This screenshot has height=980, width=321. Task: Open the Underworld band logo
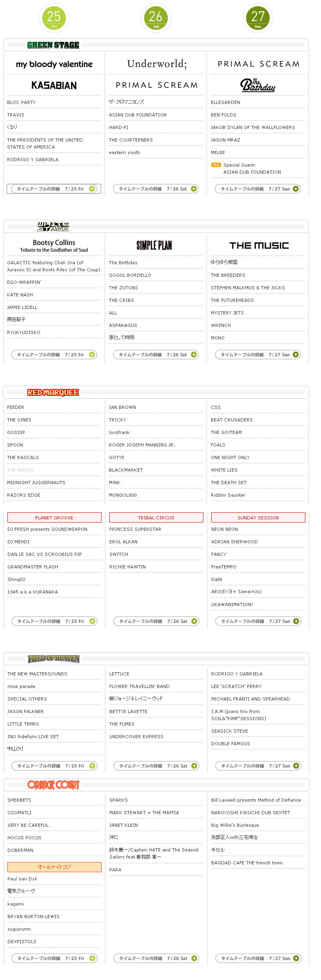point(157,64)
